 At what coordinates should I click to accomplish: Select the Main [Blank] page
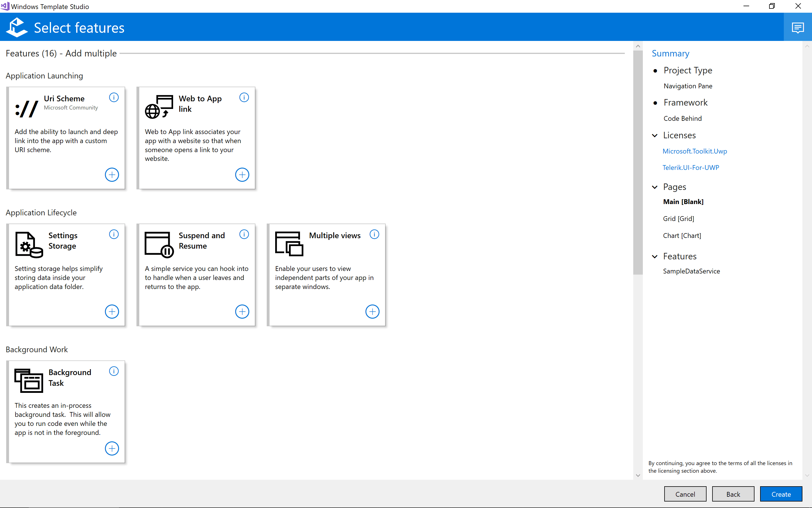(683, 202)
